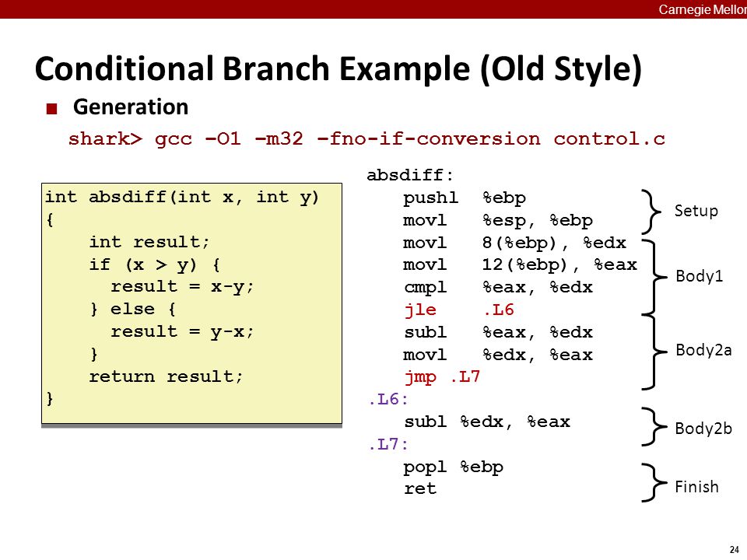Click the 'cmpl %eax, %edx' instruction
This screenshot has height=560, width=747.
click(498, 287)
